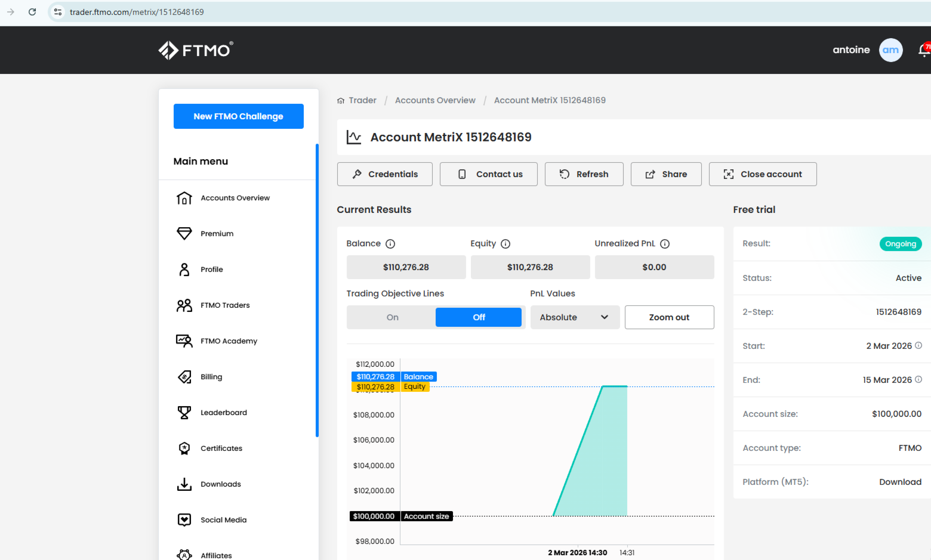
Task: Click the Downloads arrow icon
Action: (184, 484)
